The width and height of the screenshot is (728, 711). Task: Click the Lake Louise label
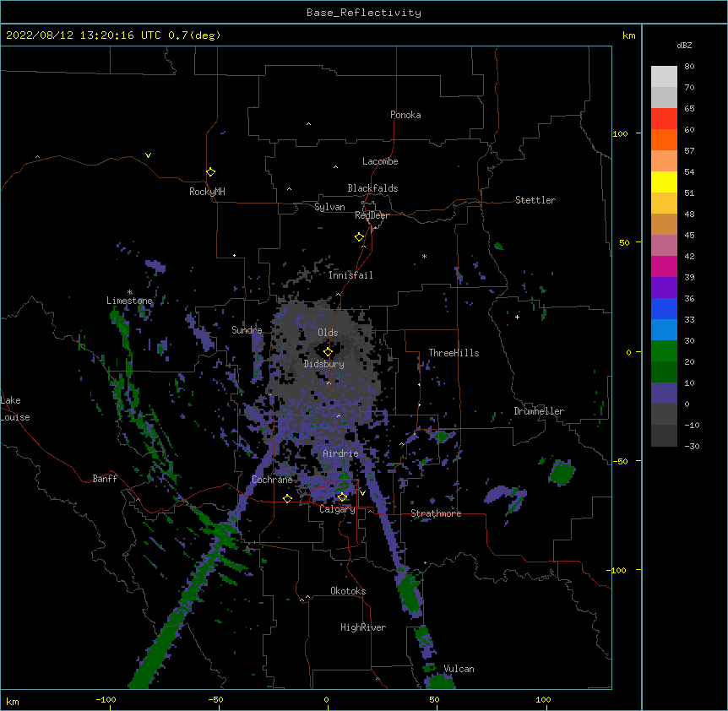click(15, 409)
